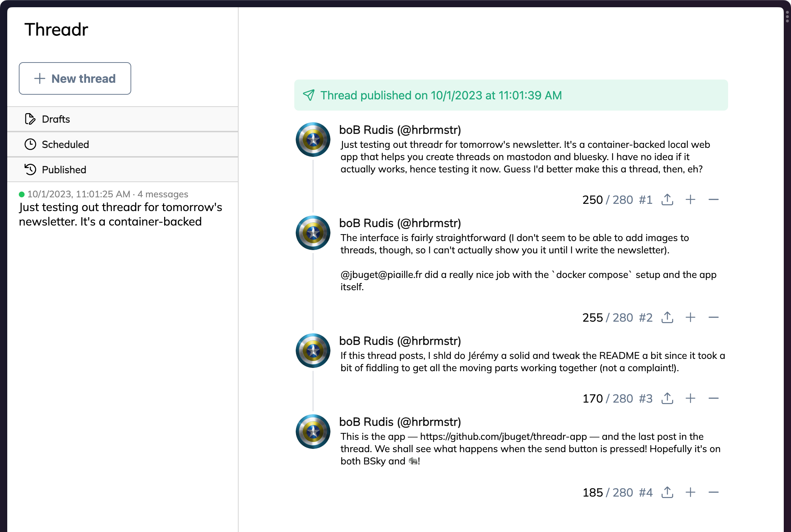791x532 pixels.
Task: Click the github.com/jbuget/threadr-app URL text
Action: pos(504,437)
